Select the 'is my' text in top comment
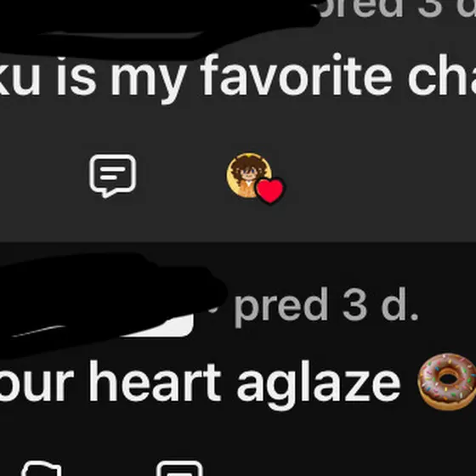Image resolution: width=476 pixels, height=476 pixels. pyautogui.click(x=122, y=77)
